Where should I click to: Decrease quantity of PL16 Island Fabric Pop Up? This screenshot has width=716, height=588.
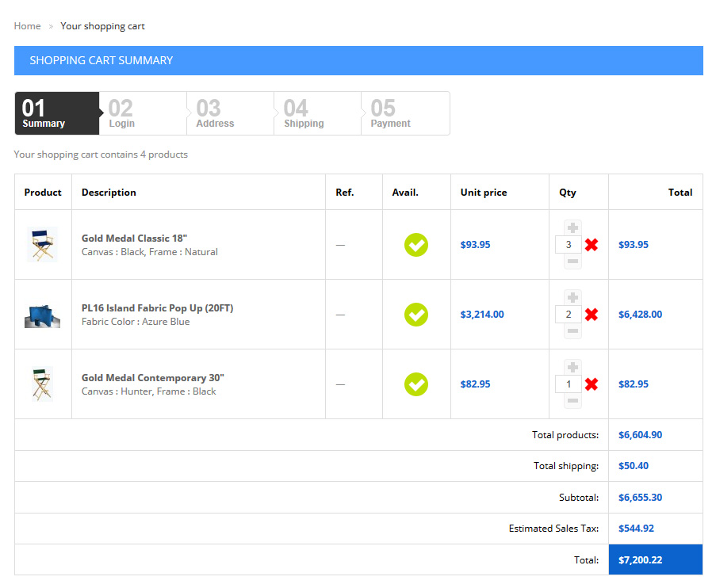(572, 331)
